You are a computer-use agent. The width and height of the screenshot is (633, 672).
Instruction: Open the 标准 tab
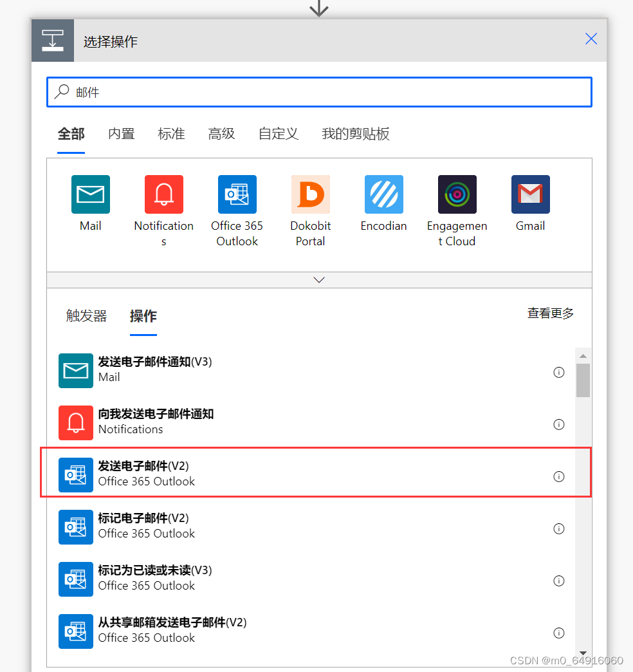pos(171,134)
